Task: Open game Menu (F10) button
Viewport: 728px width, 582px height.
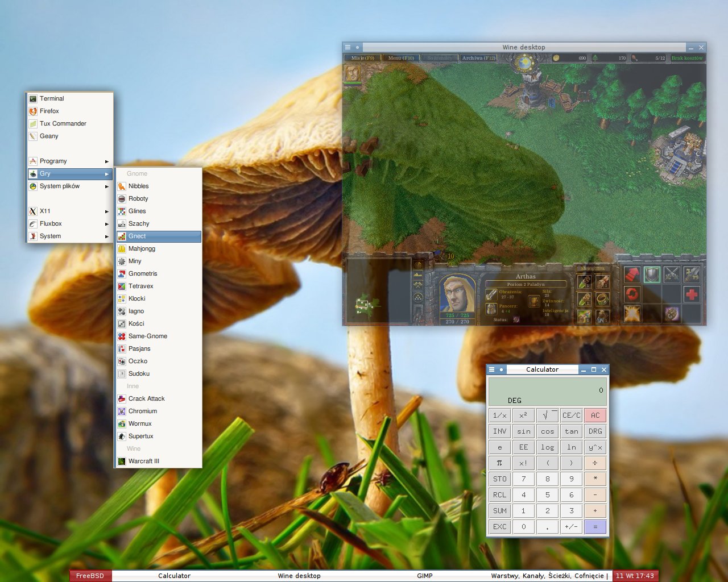Action: [x=401, y=58]
